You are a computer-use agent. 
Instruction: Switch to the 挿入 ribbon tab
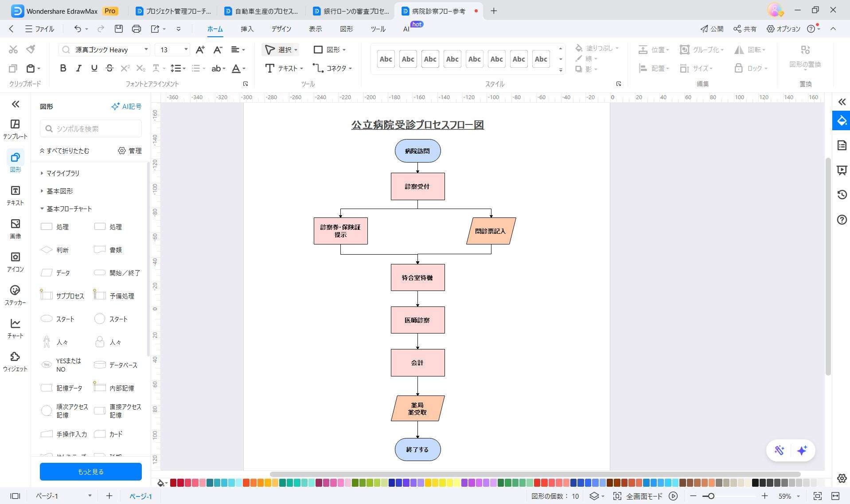pyautogui.click(x=247, y=29)
